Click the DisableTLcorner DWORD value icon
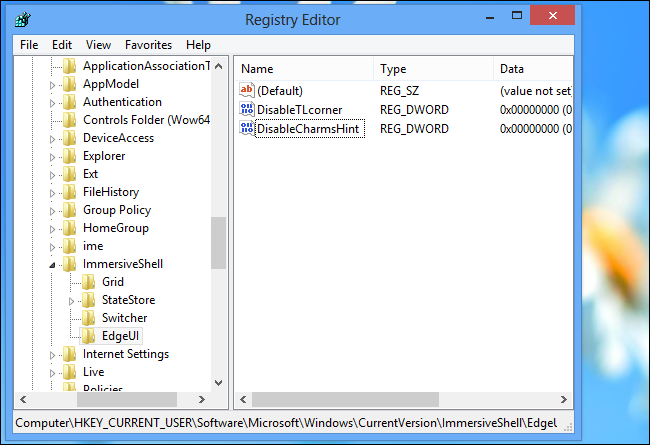This screenshot has width=650, height=445. click(x=247, y=109)
